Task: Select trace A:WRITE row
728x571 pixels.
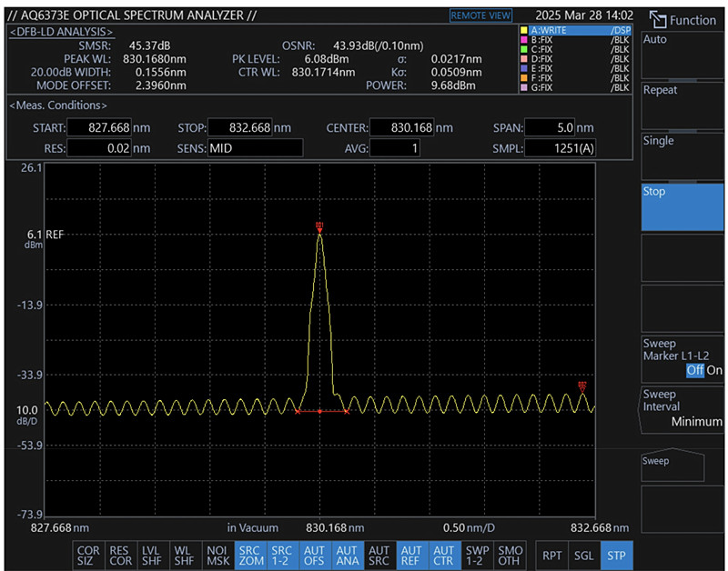Action: point(575,30)
